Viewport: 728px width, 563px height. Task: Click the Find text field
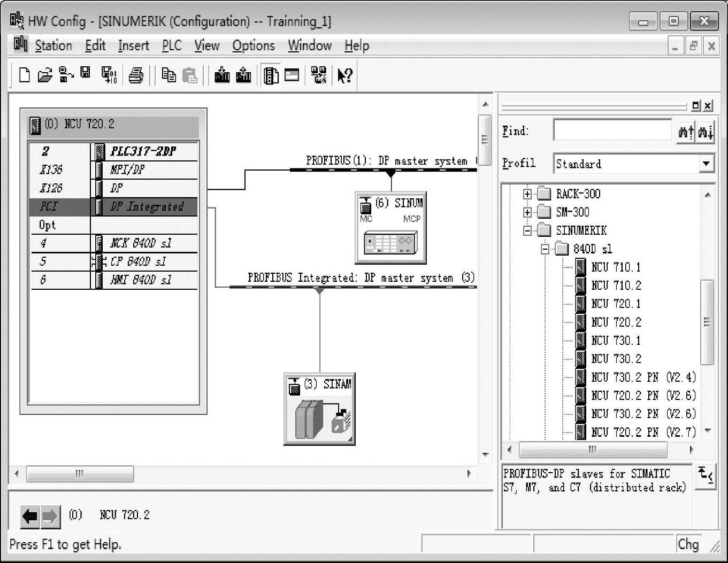point(612,130)
